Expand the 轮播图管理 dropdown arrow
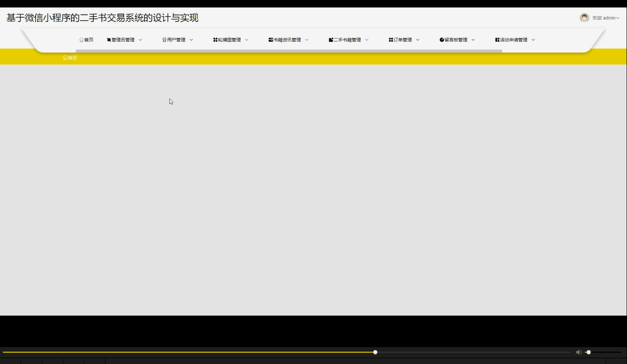The height and width of the screenshot is (364, 627). coord(246,40)
